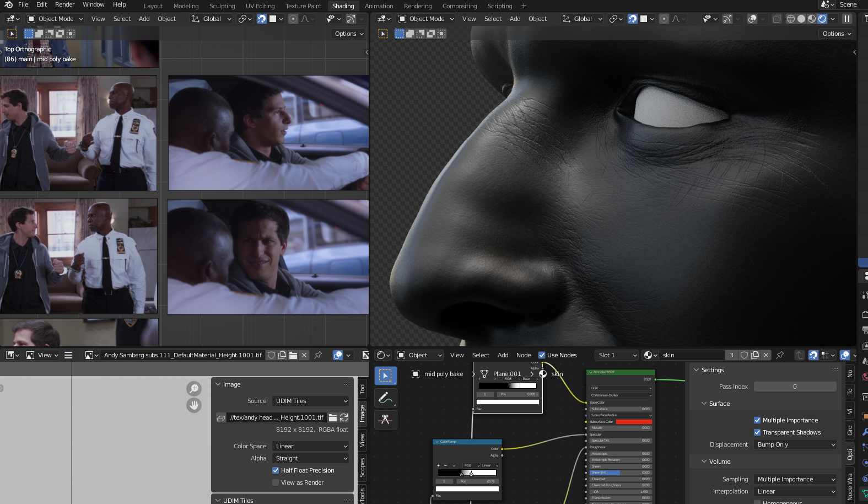
Task: Click ColorRamp gradient bar in lower node
Action: (467, 473)
